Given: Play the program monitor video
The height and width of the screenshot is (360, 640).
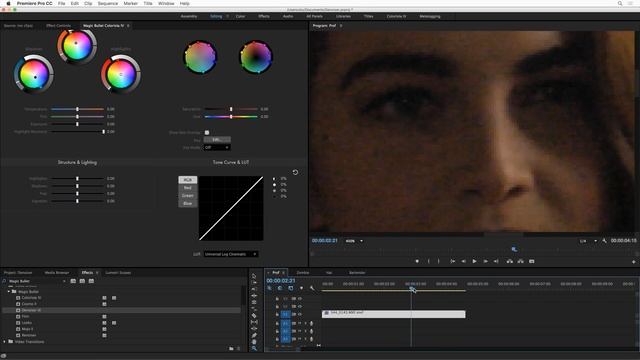Looking at the screenshot, I should (474, 261).
